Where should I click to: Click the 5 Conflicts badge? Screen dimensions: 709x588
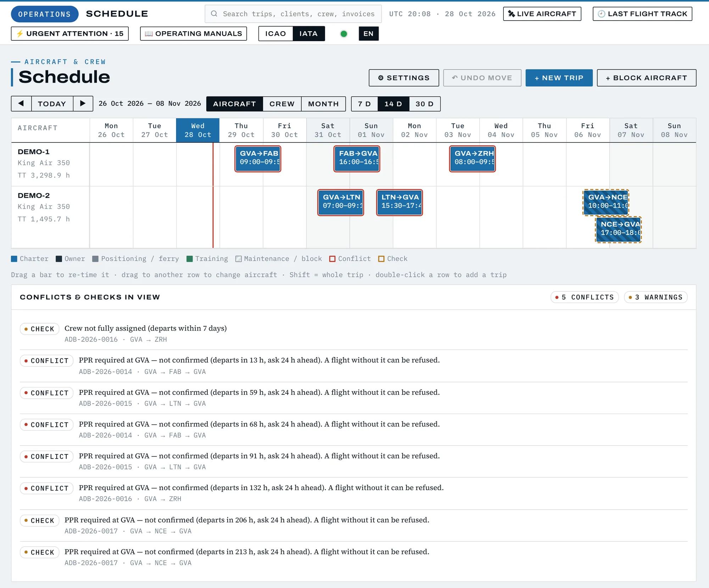click(x=585, y=297)
